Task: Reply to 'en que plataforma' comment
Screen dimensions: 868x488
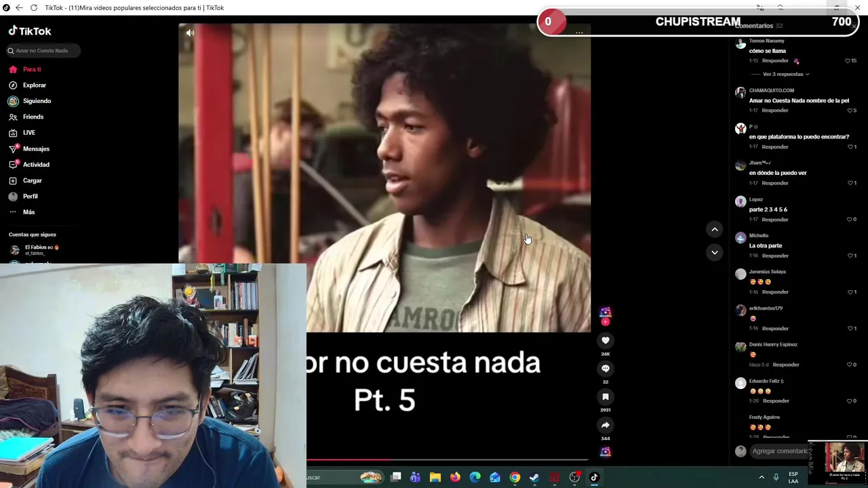Action: [775, 147]
